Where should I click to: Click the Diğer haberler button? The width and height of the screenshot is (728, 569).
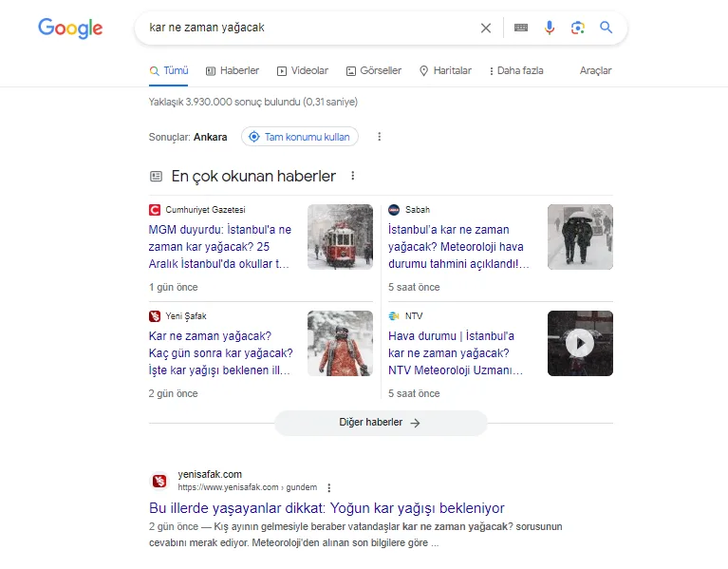click(381, 423)
